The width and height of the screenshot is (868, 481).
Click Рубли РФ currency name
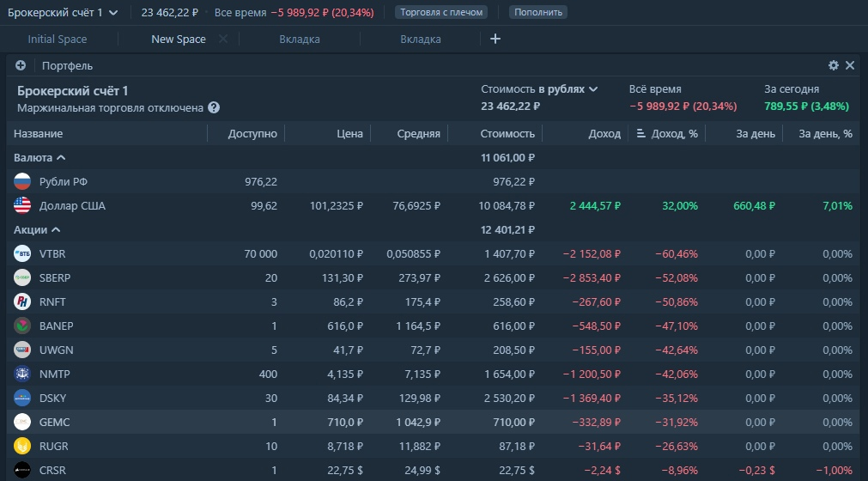click(64, 181)
